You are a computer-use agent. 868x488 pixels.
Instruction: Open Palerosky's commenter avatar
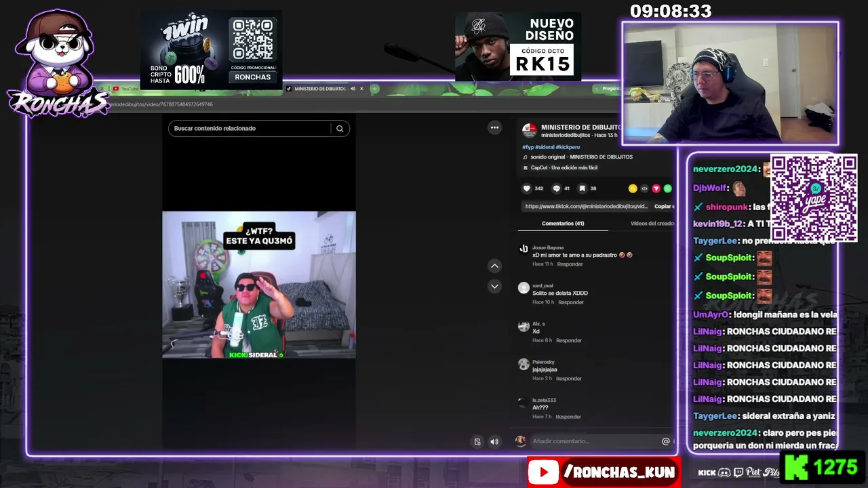[x=524, y=365]
